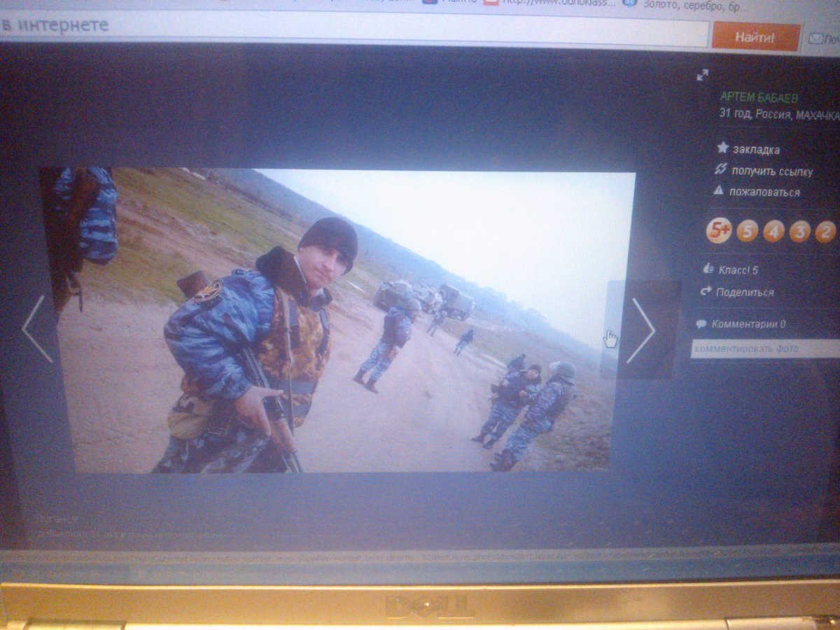Click the закладка link text
The width and height of the screenshot is (840, 630).
point(756,149)
